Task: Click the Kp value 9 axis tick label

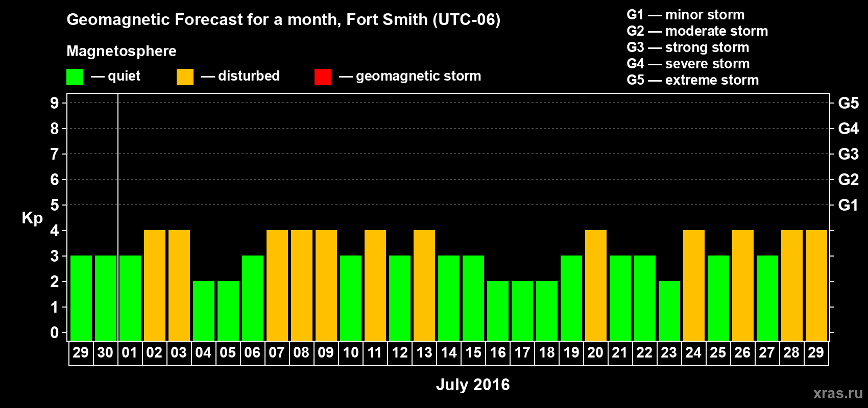Action: (x=55, y=103)
